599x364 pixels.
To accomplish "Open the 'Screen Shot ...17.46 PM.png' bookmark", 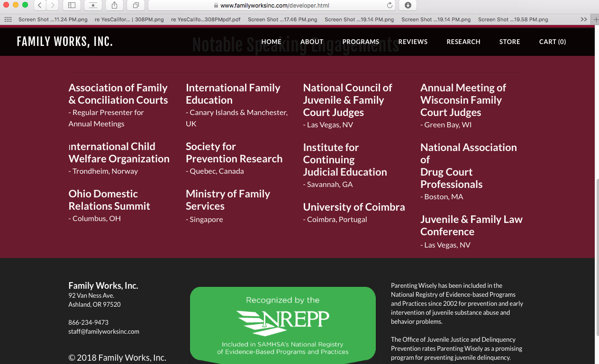I will click(282, 19).
